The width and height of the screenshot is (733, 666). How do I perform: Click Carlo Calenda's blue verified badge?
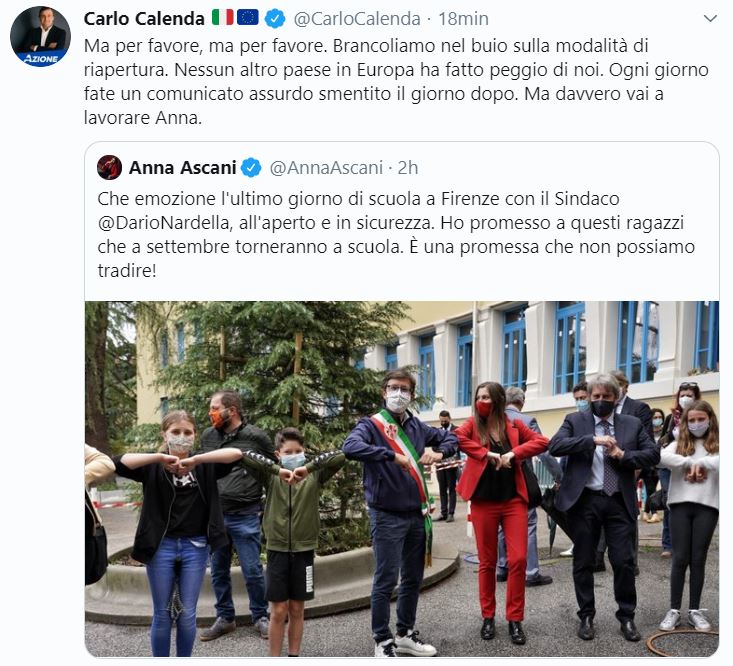(275, 19)
